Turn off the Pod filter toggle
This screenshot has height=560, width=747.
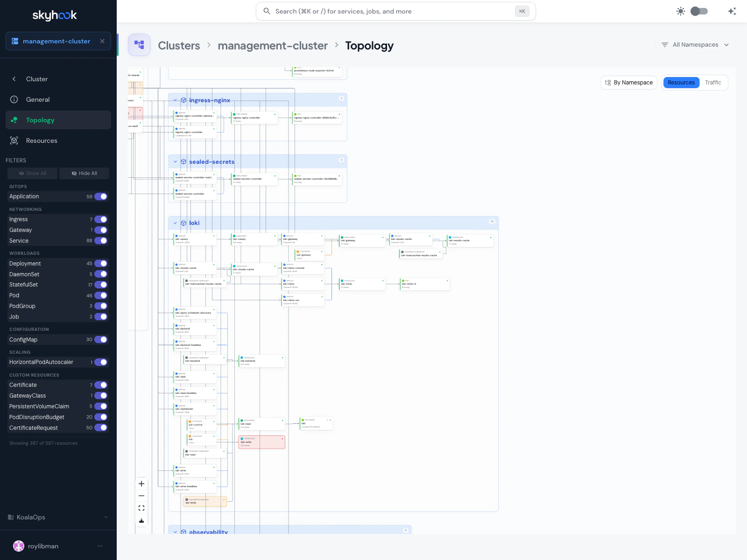pyautogui.click(x=100, y=295)
